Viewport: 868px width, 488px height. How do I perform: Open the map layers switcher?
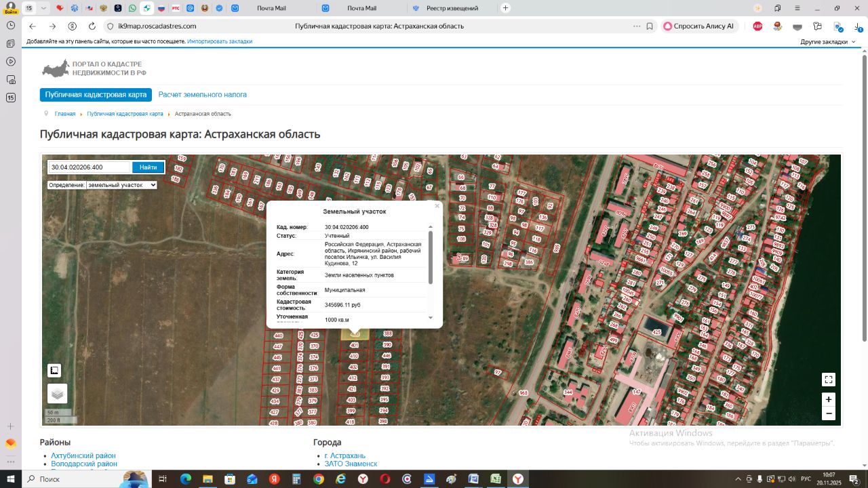click(57, 393)
